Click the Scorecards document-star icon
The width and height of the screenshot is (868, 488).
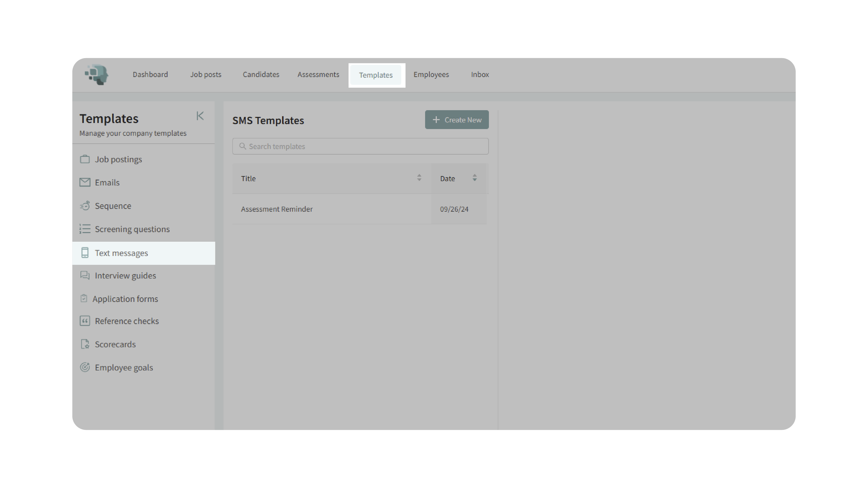pyautogui.click(x=85, y=344)
